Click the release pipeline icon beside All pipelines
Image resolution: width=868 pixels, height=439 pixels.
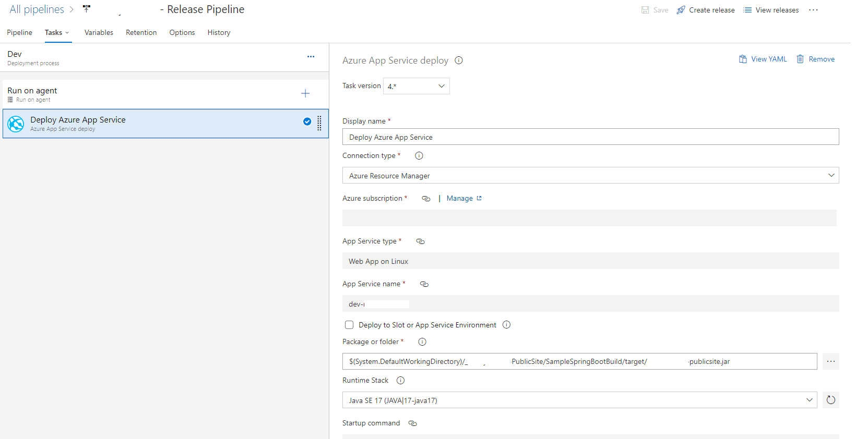[x=87, y=9]
